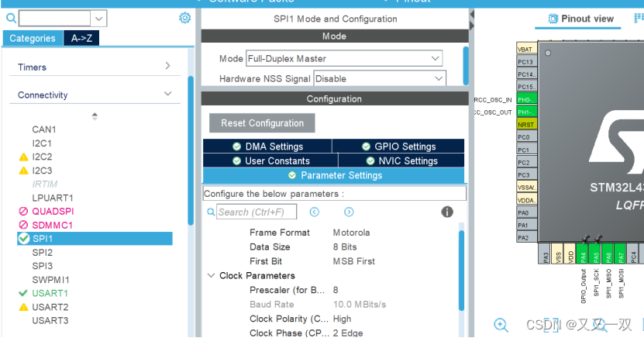Switch to Pinout view tab

point(580,19)
